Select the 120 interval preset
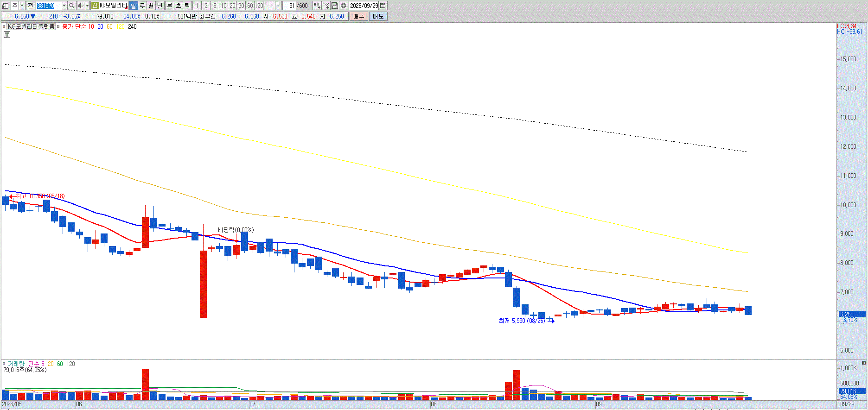 pyautogui.click(x=259, y=6)
